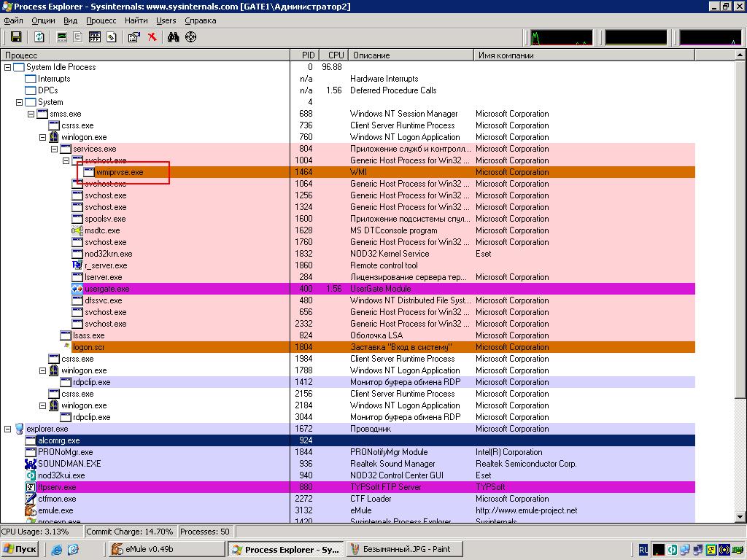Click the rightmost I/O history graph
Viewport: 747px width, 560px height.
[710, 37]
